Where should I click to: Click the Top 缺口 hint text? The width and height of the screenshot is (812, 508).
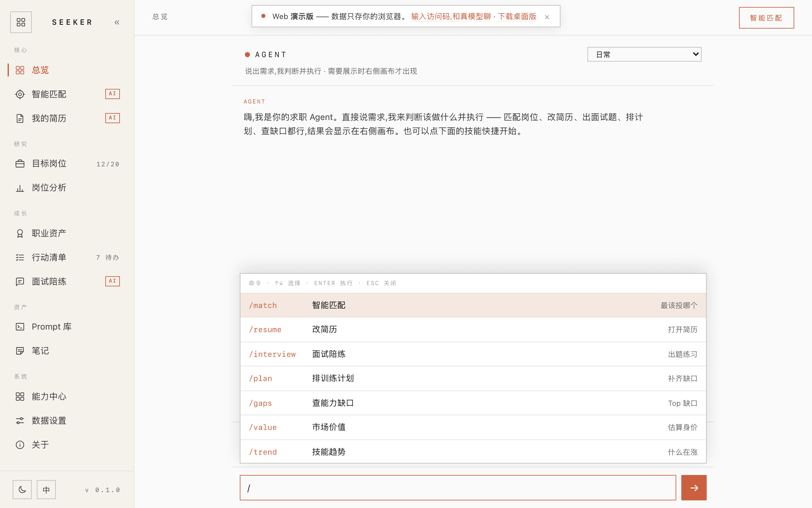[x=683, y=403]
